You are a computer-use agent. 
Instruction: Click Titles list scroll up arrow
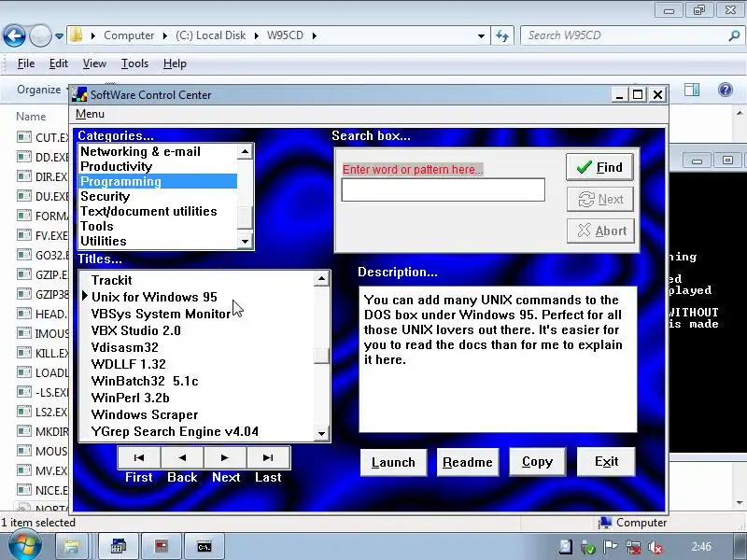[x=321, y=278]
